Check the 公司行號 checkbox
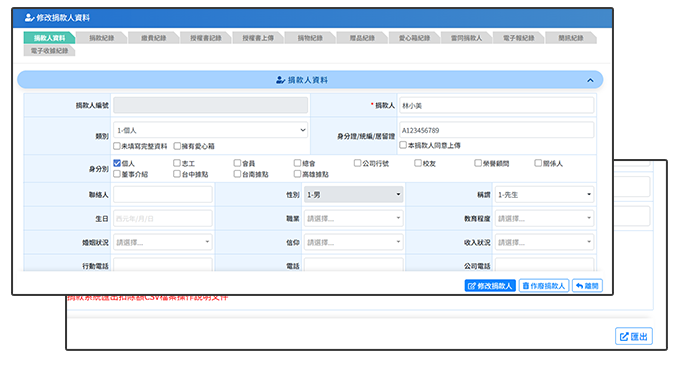The width and height of the screenshot is (700, 370). pyautogui.click(x=358, y=163)
